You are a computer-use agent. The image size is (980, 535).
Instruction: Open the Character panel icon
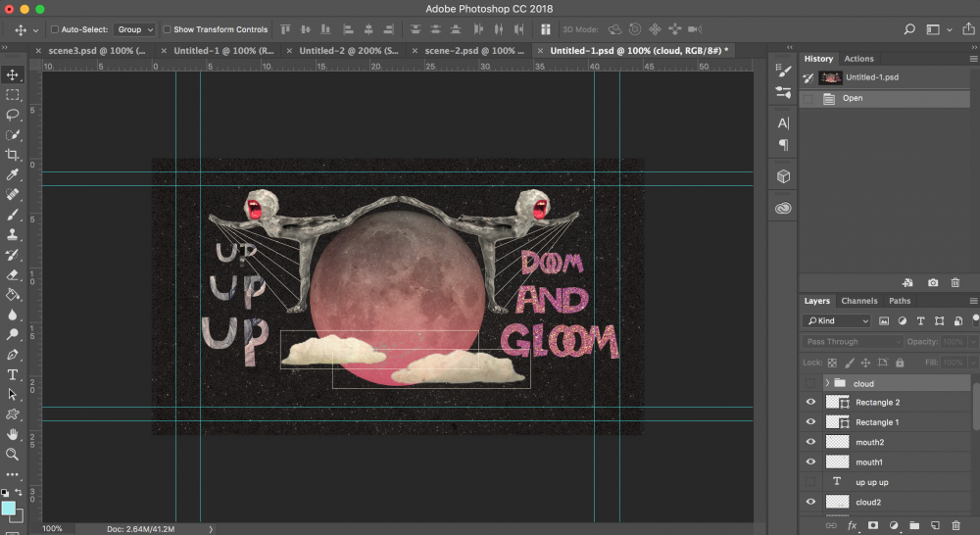coord(783,123)
